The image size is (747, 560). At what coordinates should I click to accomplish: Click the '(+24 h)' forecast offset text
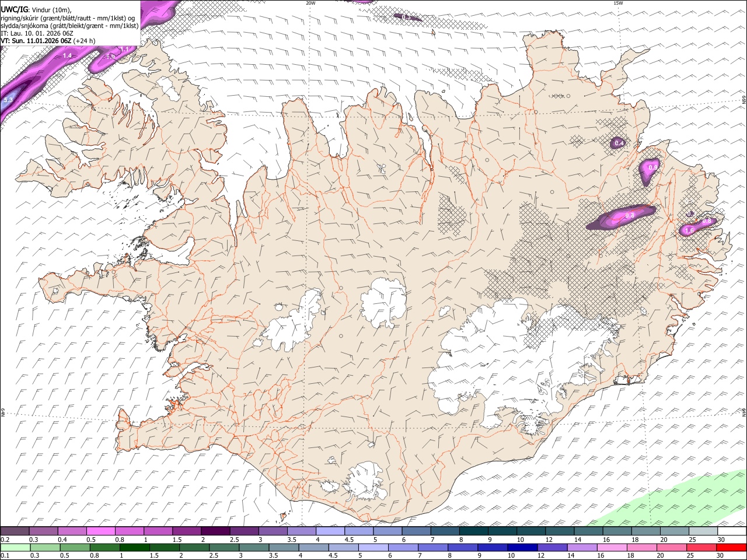pos(85,41)
